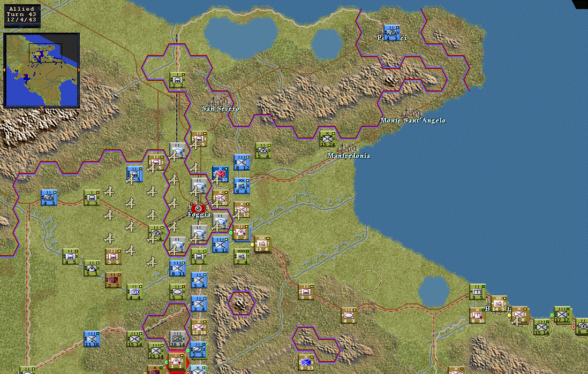Select the green unit marked 4 west of Foggia

(x=156, y=233)
